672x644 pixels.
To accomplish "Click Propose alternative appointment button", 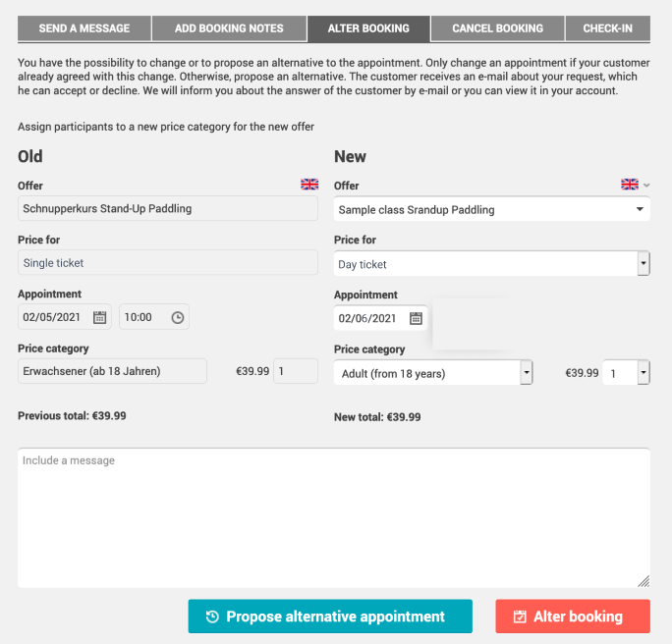I will pos(330,617).
